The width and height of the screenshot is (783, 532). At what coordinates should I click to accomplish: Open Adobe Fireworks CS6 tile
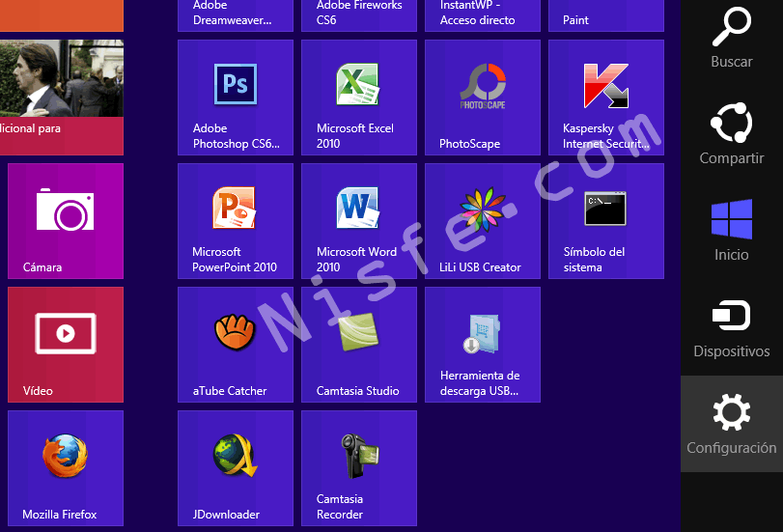click(359, 15)
